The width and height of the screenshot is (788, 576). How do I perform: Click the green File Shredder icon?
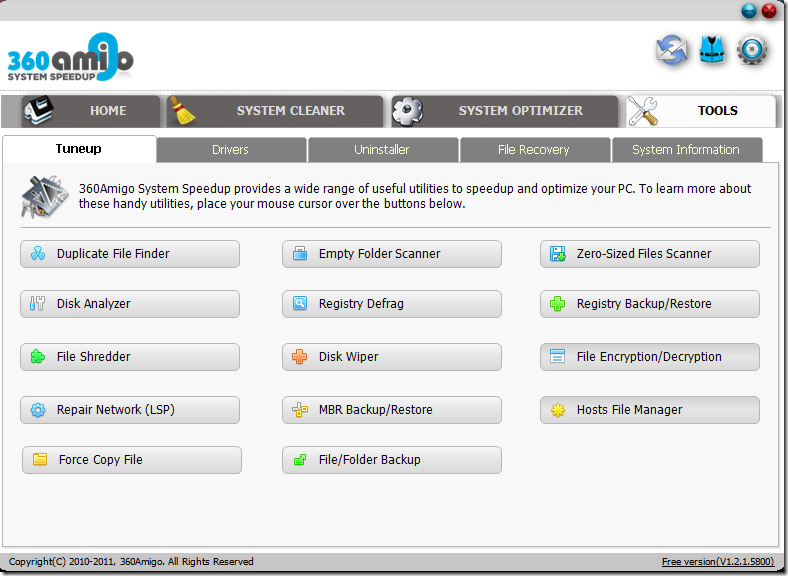[x=38, y=356]
